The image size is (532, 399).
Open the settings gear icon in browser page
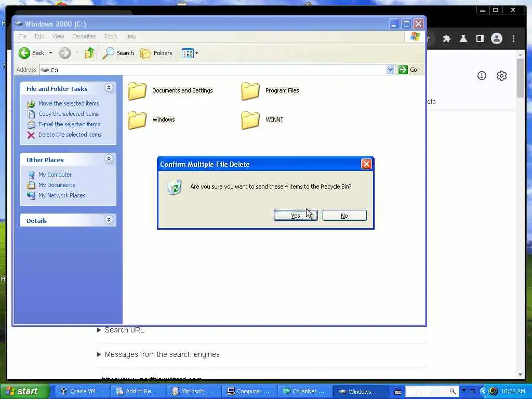coord(501,76)
